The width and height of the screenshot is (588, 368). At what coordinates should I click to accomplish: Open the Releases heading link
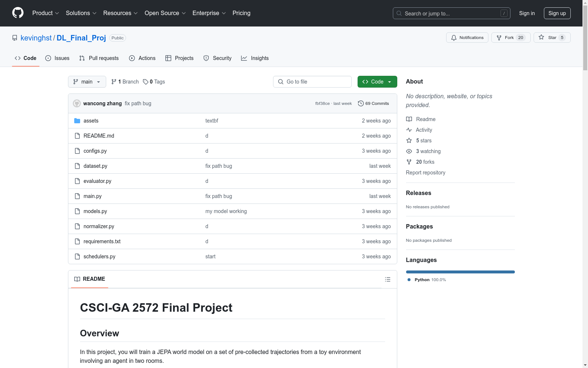coord(419,193)
